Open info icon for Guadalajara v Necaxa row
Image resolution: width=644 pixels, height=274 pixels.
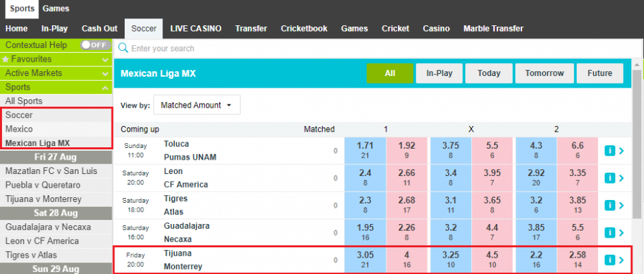(610, 232)
